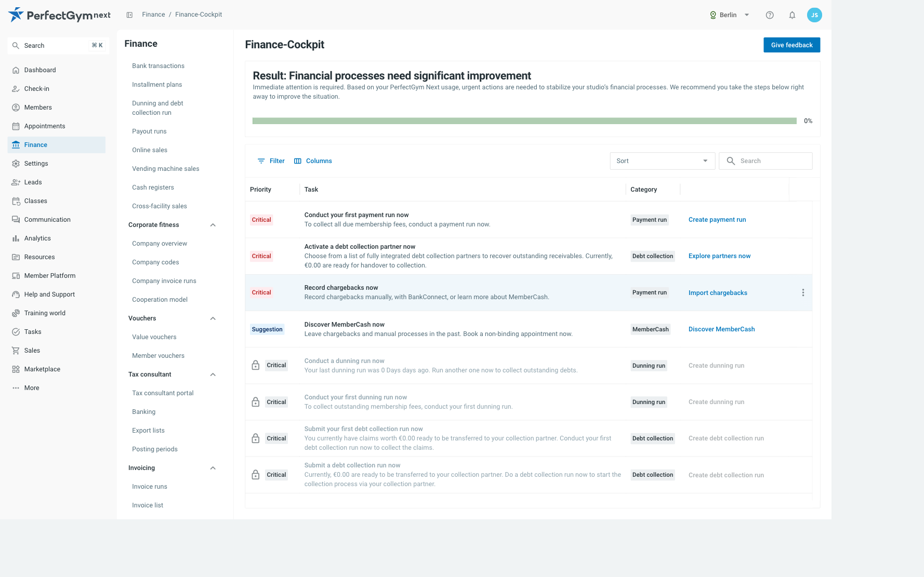The width and height of the screenshot is (924, 577).
Task: Click the Give feedback button
Action: coord(791,45)
